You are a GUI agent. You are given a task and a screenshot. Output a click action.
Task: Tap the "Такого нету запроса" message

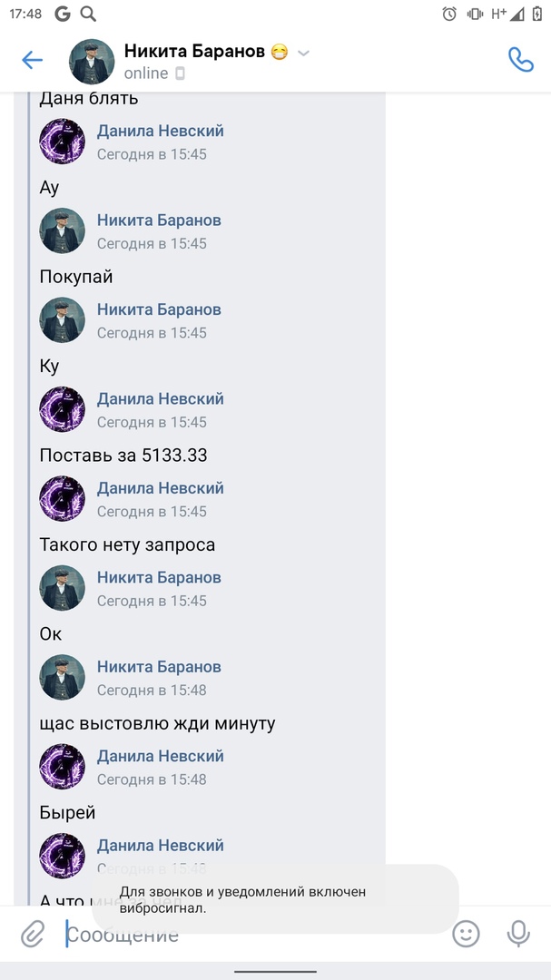click(128, 545)
